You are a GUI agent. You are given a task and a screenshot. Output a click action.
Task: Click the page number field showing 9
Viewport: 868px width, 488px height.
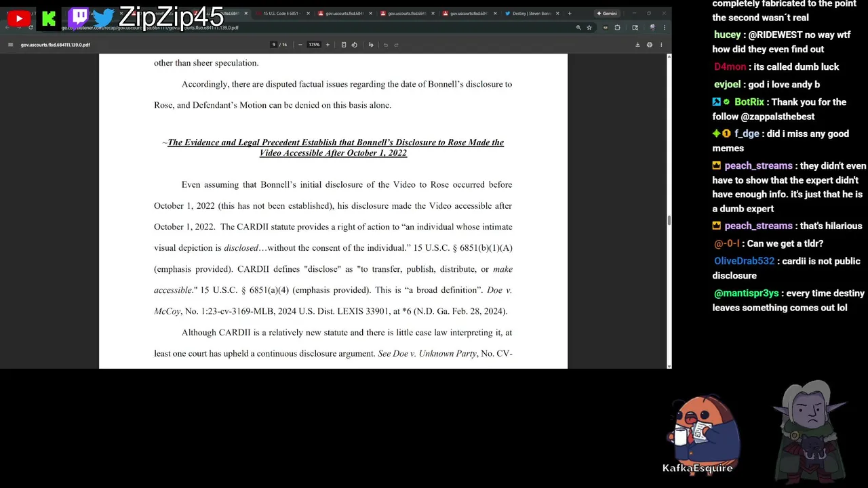274,45
